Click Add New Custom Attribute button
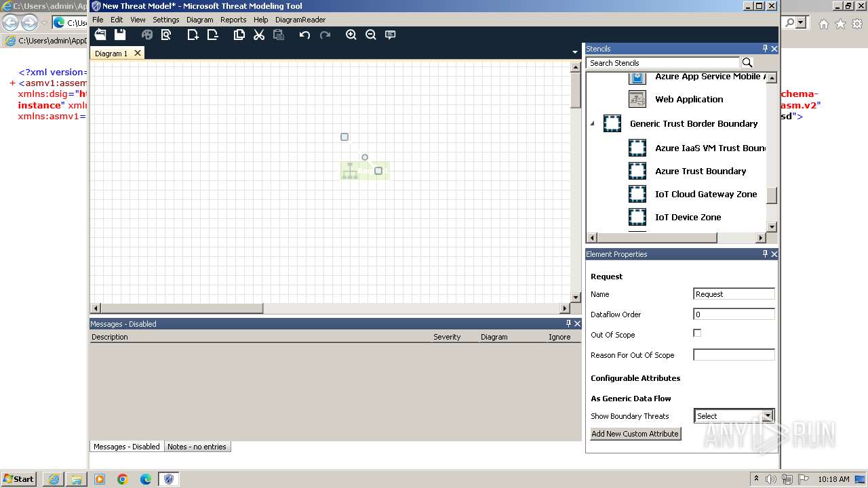 coord(635,434)
